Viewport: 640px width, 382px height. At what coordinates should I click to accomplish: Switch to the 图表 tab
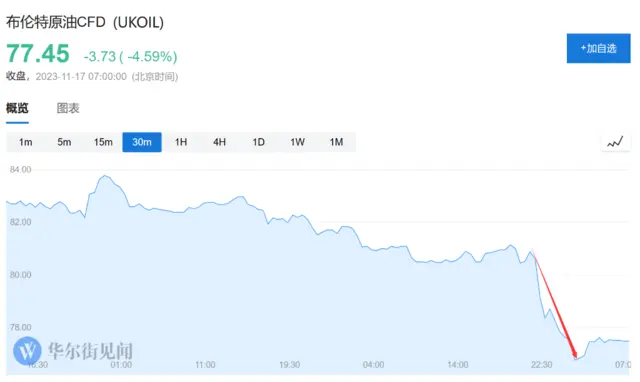(x=68, y=108)
